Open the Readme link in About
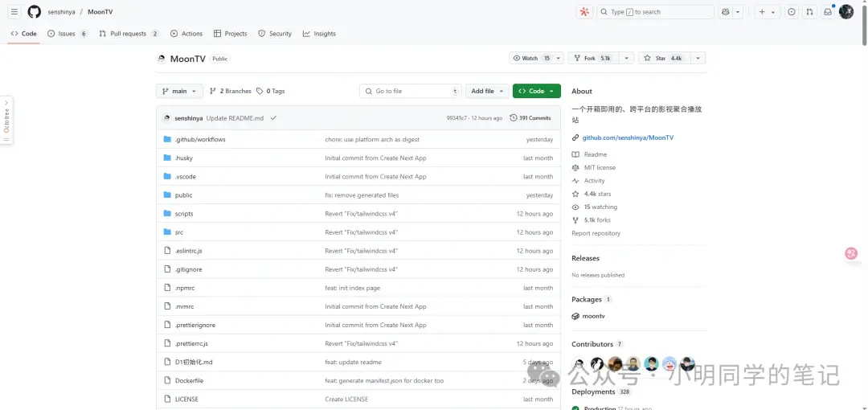Image resolution: width=868 pixels, height=410 pixels. coord(595,154)
